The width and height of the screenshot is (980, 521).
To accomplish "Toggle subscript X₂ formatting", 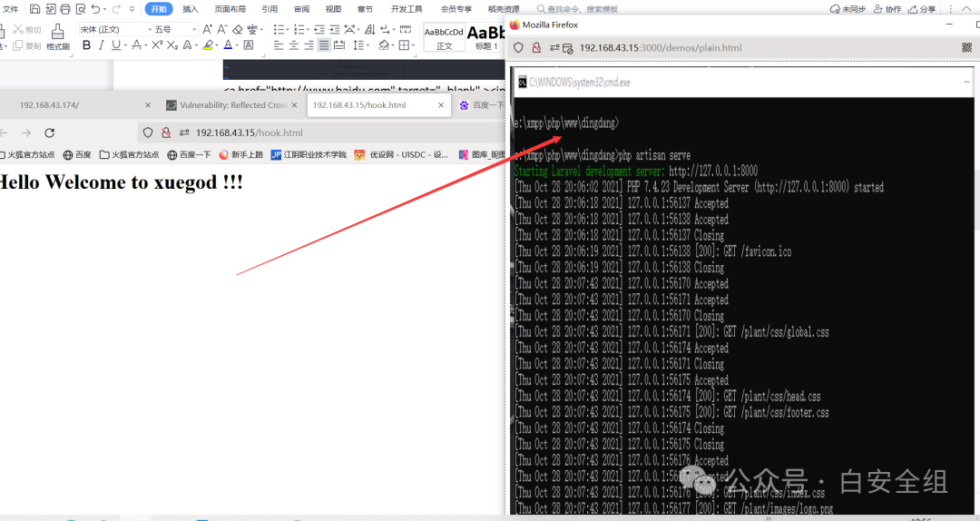I will 172,45.
